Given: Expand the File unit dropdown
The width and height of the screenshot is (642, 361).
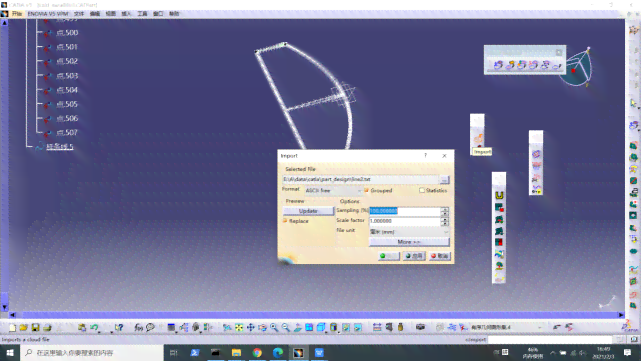Looking at the screenshot, I should coord(409,232).
